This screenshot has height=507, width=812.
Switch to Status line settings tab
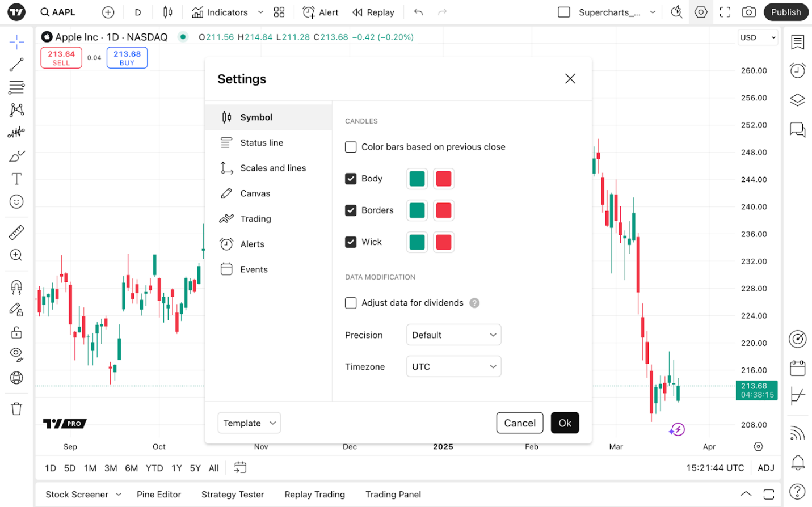pyautogui.click(x=268, y=143)
